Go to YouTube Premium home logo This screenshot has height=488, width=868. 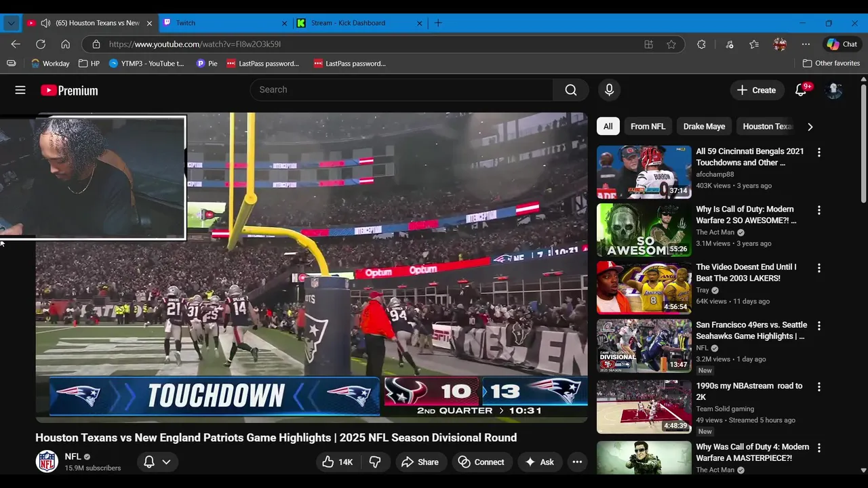click(x=69, y=90)
